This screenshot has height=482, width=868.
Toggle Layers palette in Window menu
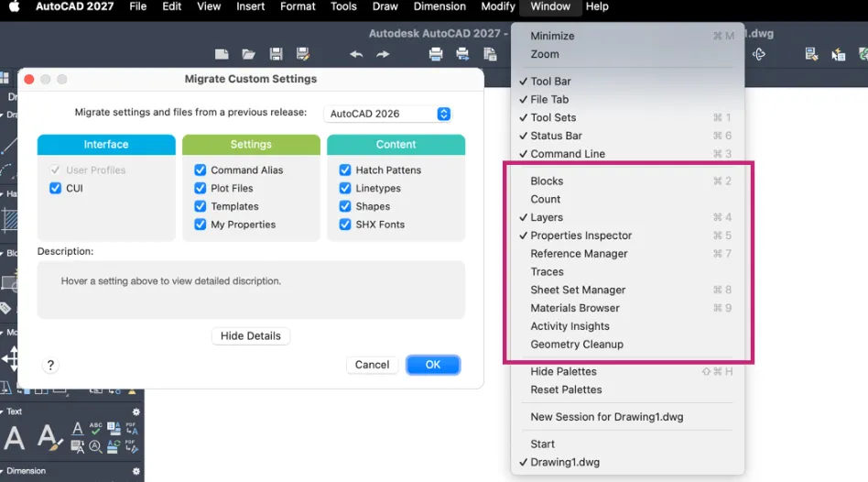627,217
